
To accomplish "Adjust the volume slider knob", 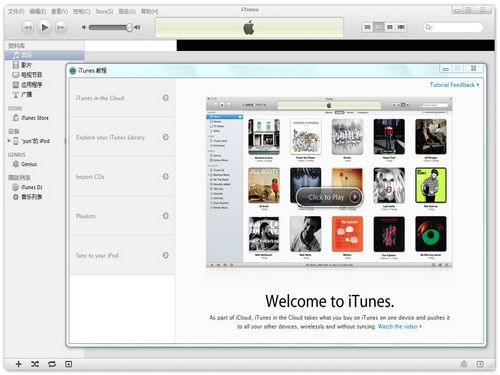I will [x=129, y=27].
